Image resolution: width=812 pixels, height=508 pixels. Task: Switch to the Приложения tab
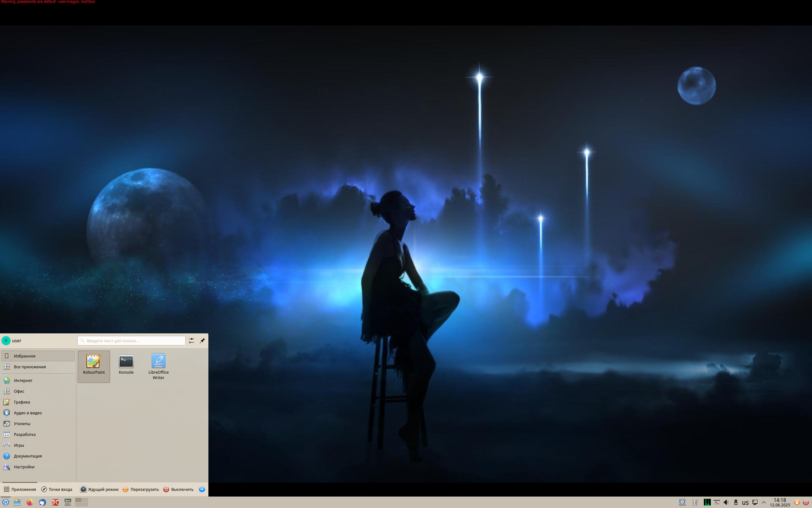pyautogui.click(x=20, y=490)
